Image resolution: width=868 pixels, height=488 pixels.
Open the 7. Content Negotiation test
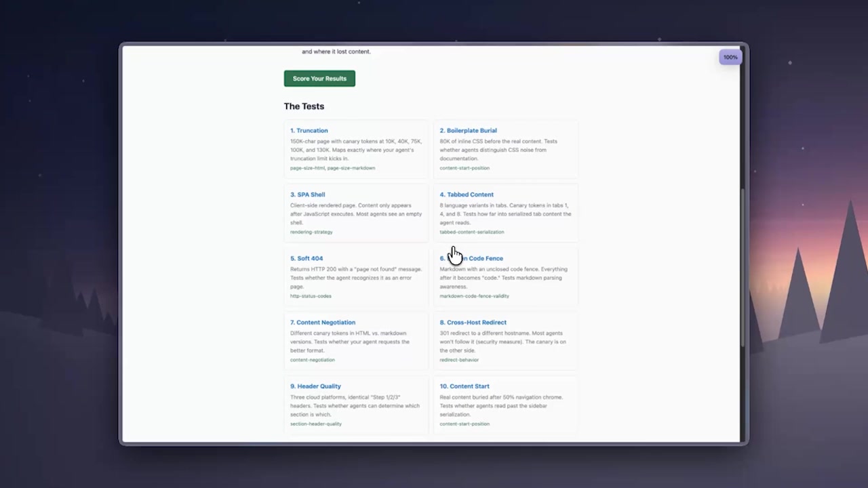pyautogui.click(x=322, y=322)
